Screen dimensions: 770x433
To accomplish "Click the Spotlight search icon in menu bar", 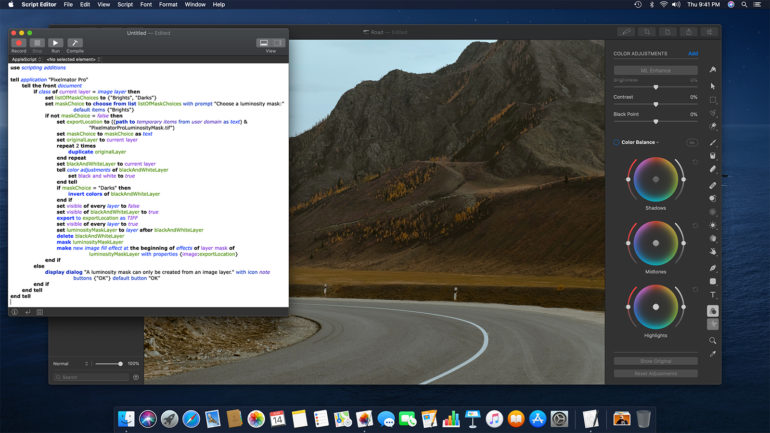I will [744, 4].
